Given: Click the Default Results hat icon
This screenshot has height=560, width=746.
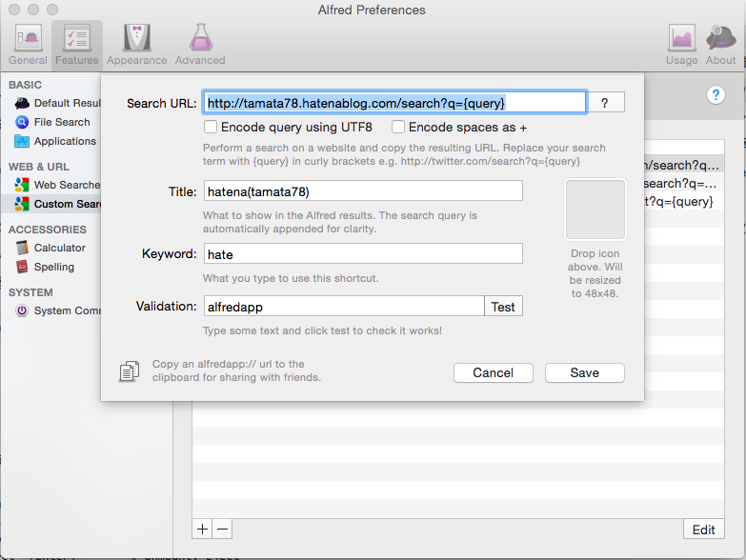Looking at the screenshot, I should (x=22, y=103).
